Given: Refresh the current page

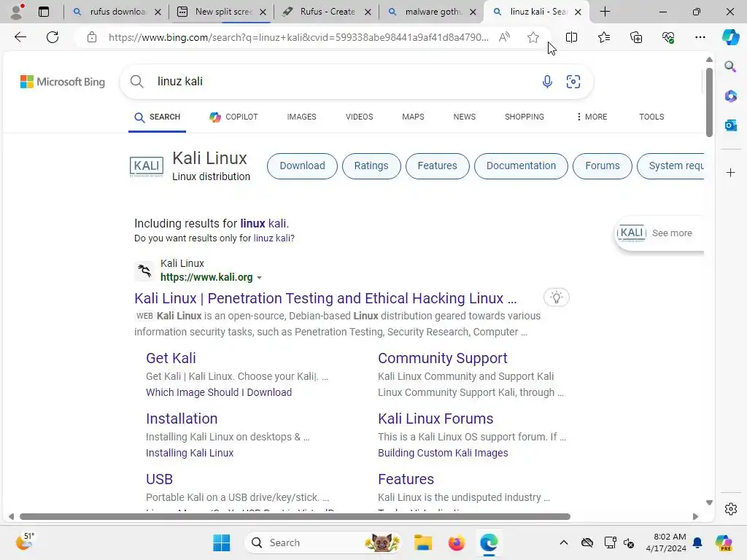Looking at the screenshot, I should pyautogui.click(x=53, y=37).
